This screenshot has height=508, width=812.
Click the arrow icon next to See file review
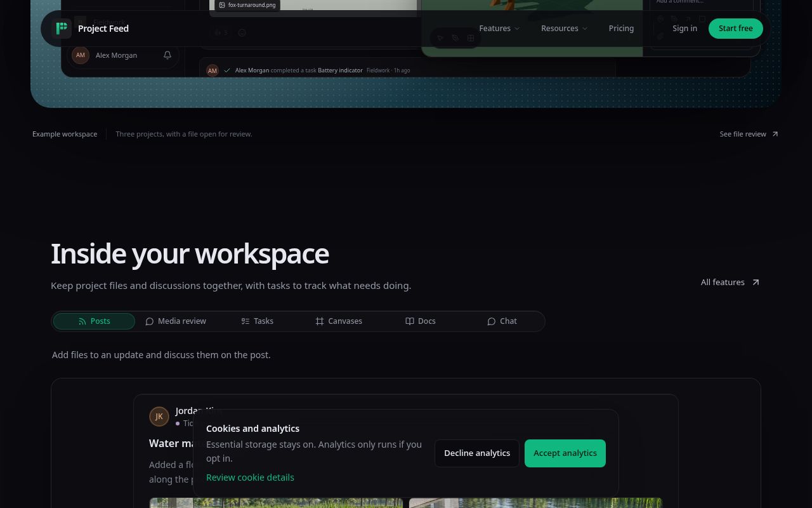[x=775, y=134]
